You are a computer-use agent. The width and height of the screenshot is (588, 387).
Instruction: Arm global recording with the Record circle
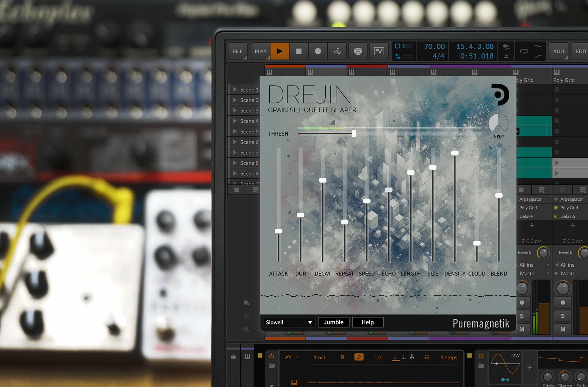click(x=318, y=51)
